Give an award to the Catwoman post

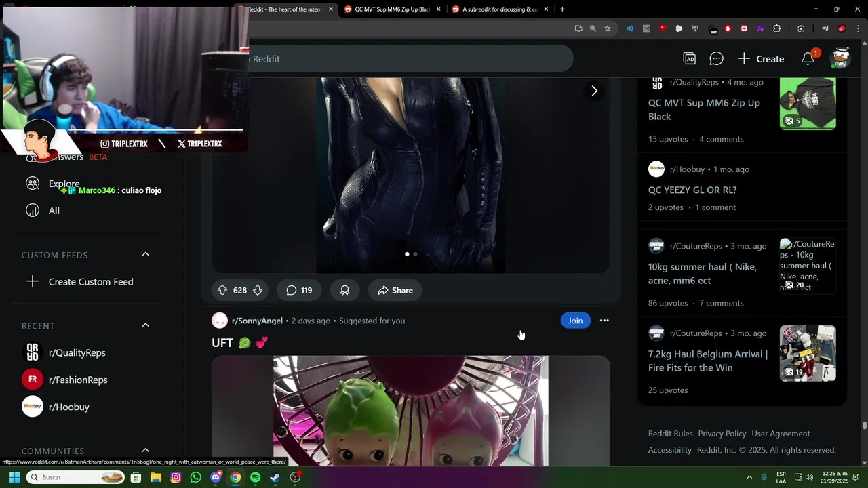point(344,290)
